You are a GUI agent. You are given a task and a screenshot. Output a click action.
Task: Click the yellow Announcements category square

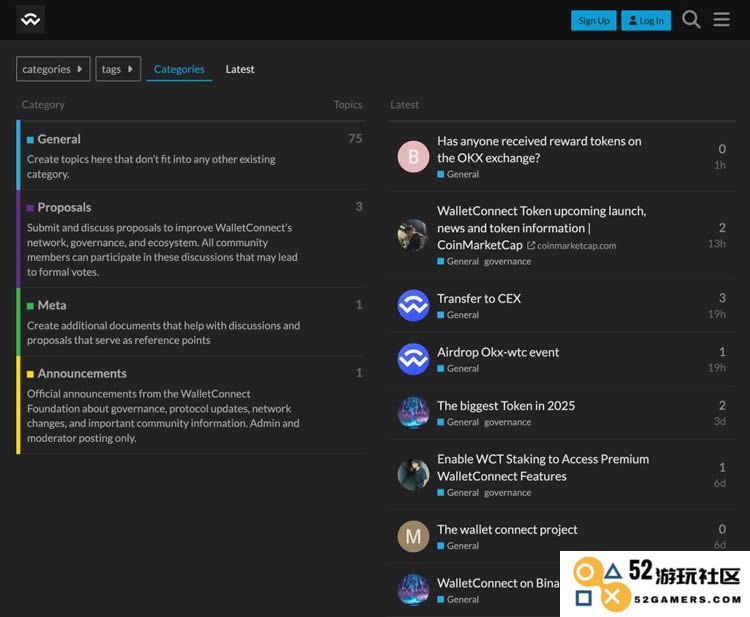pos(30,374)
